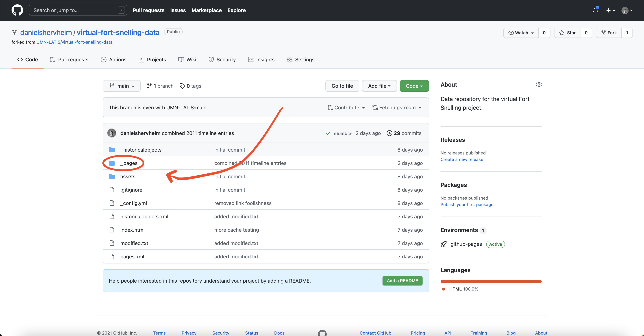The height and width of the screenshot is (336, 644).
Task: View the 1 branch list
Action: (160, 86)
